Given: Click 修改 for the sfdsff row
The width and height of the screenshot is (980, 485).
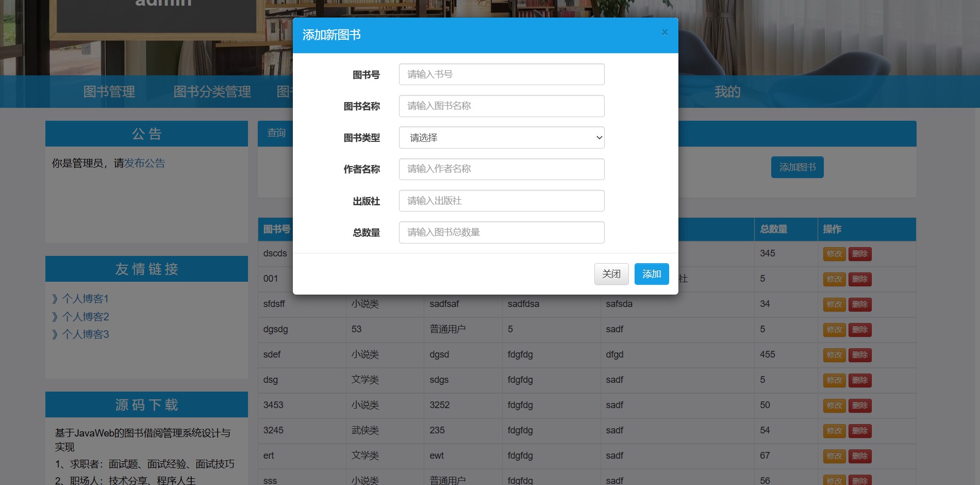Looking at the screenshot, I should click(835, 304).
